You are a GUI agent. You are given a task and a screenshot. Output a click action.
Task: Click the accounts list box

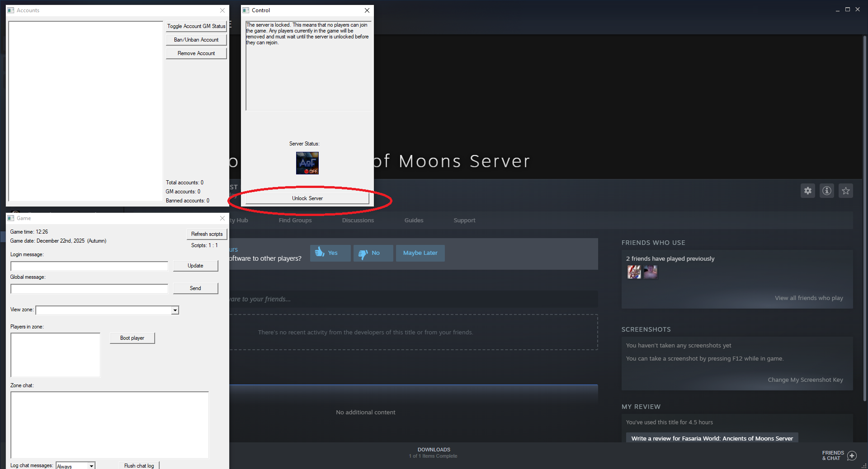click(x=85, y=111)
